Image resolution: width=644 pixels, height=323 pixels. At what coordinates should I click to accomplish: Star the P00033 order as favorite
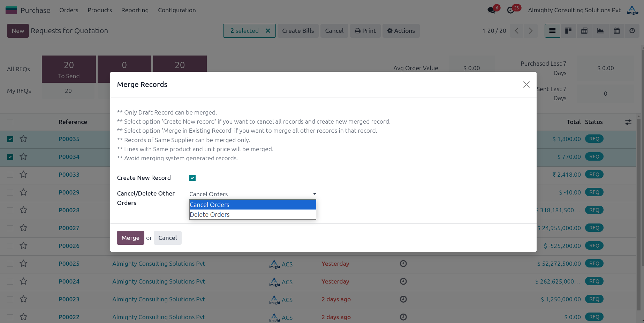(x=23, y=174)
